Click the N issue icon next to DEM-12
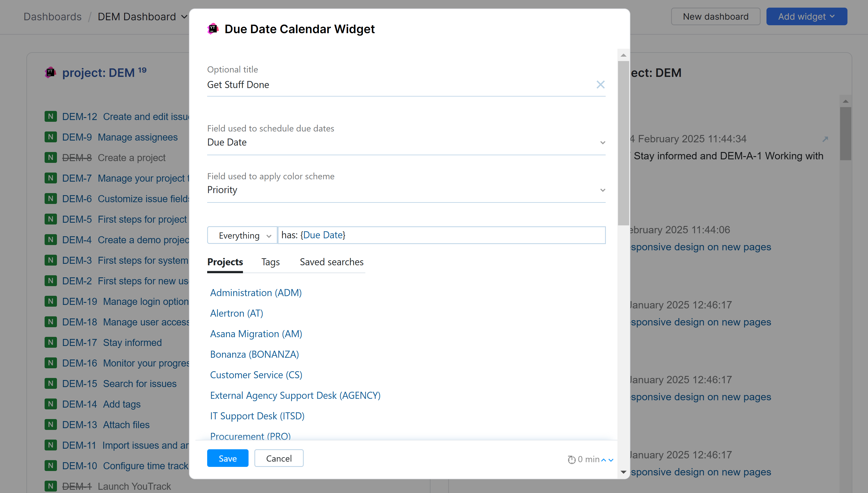Viewport: 868px width, 493px height. [50, 116]
